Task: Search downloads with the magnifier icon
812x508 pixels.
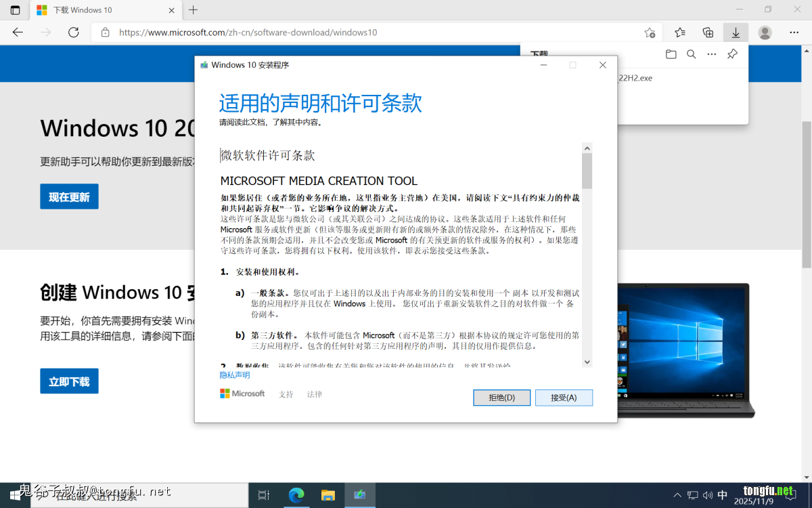Action: (x=691, y=54)
